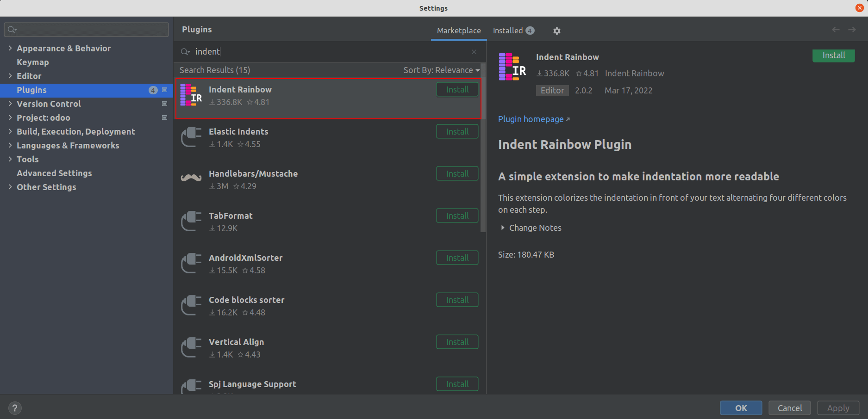The height and width of the screenshot is (419, 868).
Task: Cancel the Settings dialog
Action: point(789,408)
